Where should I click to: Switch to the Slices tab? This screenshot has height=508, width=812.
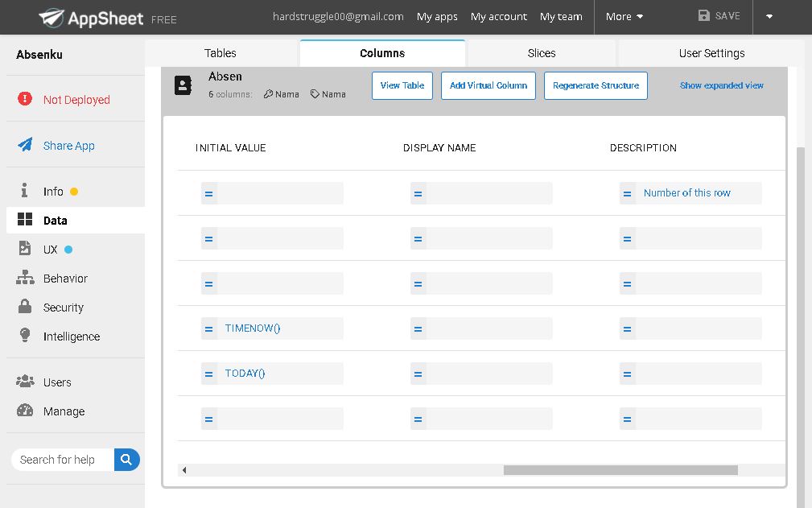pyautogui.click(x=541, y=52)
